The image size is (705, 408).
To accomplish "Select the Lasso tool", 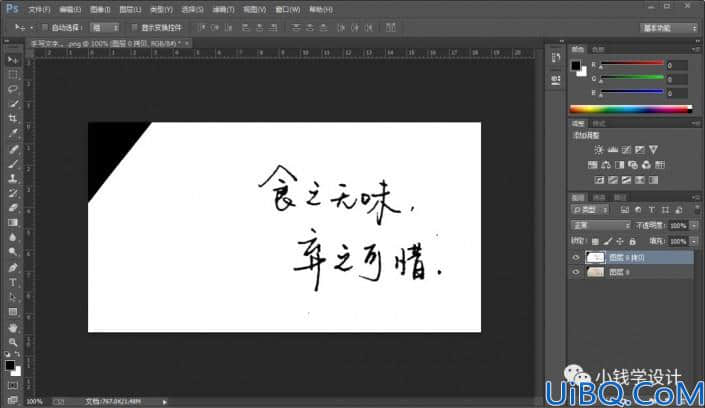I will pyautogui.click(x=13, y=89).
